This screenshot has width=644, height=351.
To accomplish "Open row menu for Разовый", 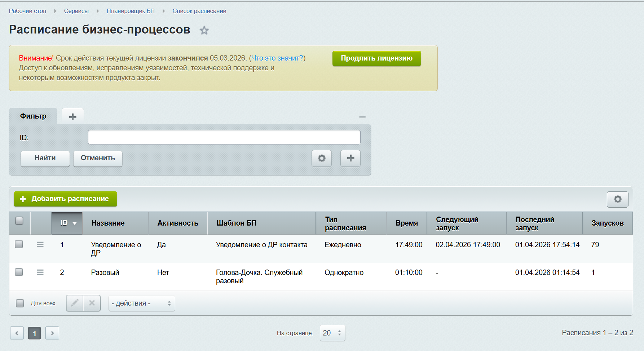I will [x=40, y=272].
